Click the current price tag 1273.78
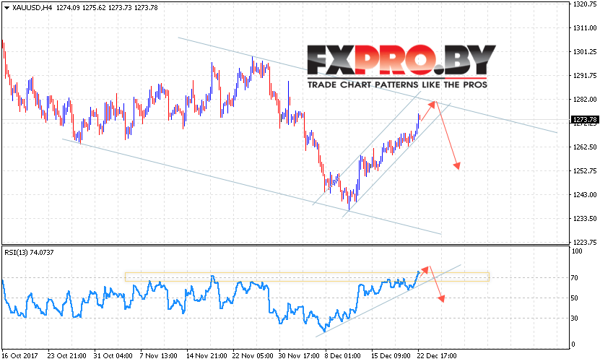Image resolution: width=600 pixels, height=364 pixels. (x=584, y=120)
